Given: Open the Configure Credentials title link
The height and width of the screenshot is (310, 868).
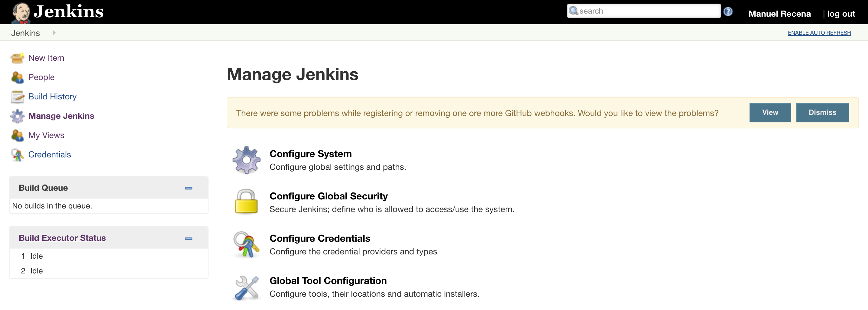Looking at the screenshot, I should point(320,239).
